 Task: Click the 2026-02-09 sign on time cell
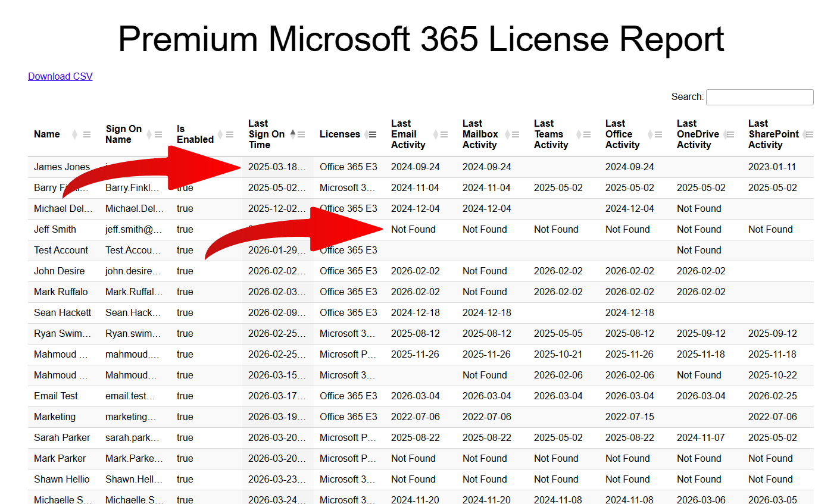pyautogui.click(x=277, y=313)
